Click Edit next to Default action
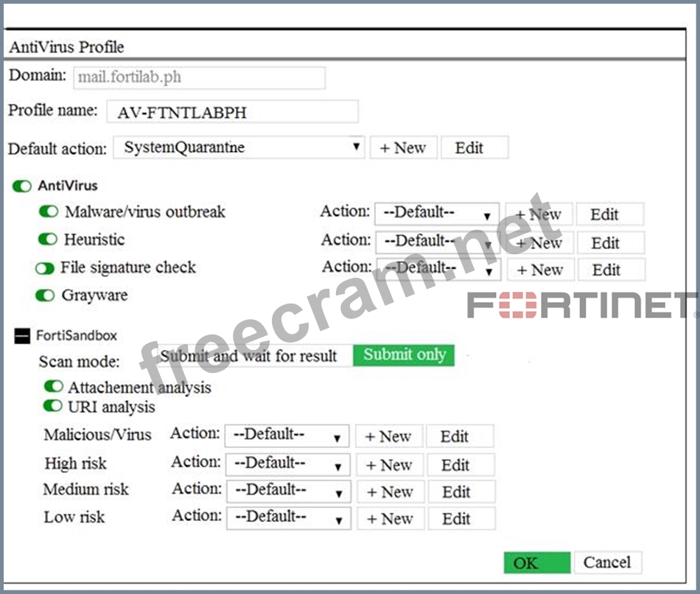The height and width of the screenshot is (594, 700). tap(475, 147)
